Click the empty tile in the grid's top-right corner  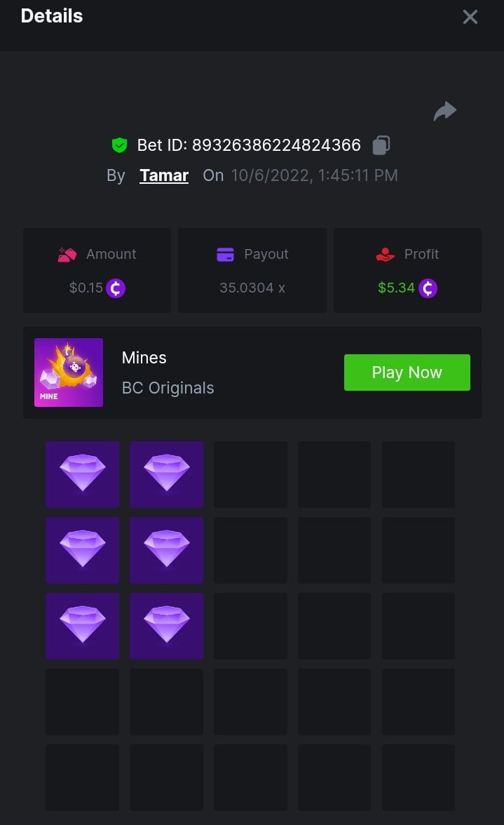click(418, 474)
